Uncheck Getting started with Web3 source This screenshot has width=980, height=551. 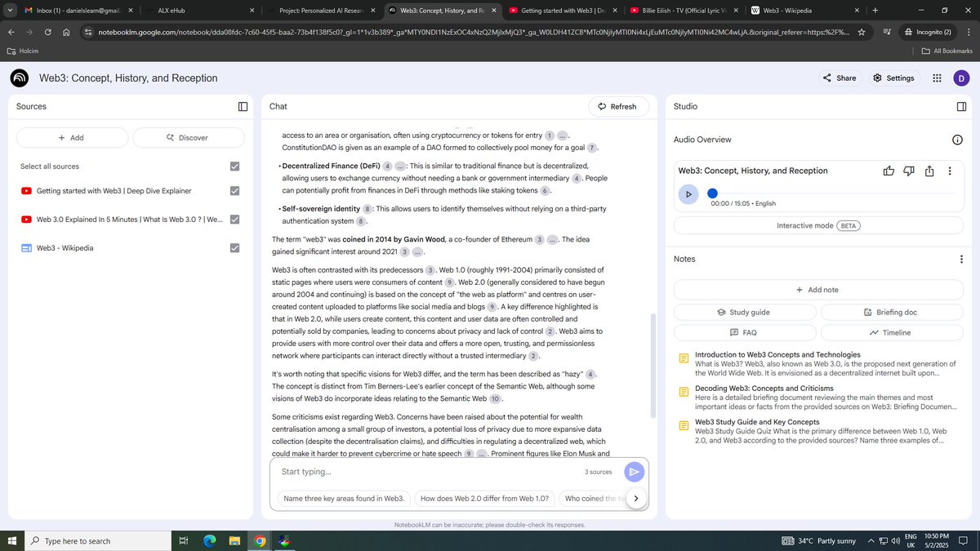[x=234, y=191]
